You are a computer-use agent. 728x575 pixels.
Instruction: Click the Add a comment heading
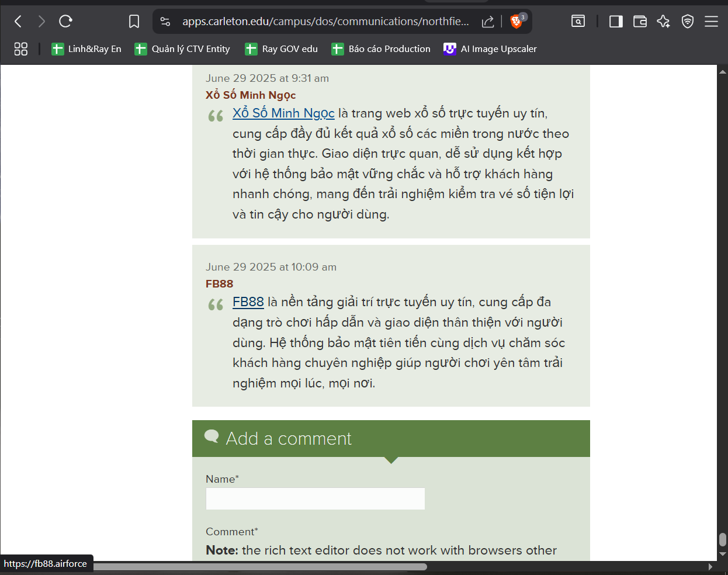point(289,439)
